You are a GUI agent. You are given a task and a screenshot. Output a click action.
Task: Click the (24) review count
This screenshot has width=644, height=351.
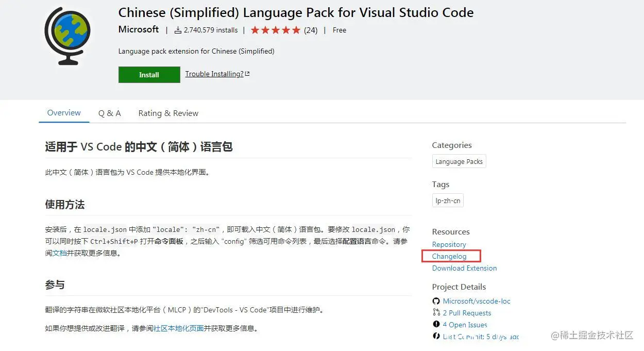tap(311, 30)
